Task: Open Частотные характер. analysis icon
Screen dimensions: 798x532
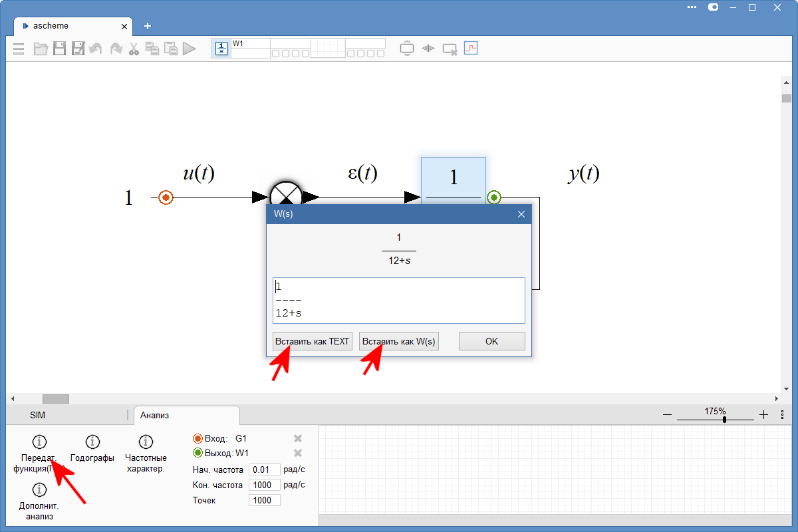Action: 146,442
